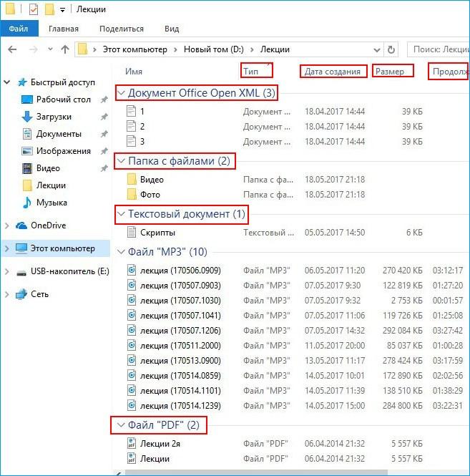Screen dimensions: 470x476
Task: Expand USB-накопитель (E:) tree node
Action: click(6, 271)
